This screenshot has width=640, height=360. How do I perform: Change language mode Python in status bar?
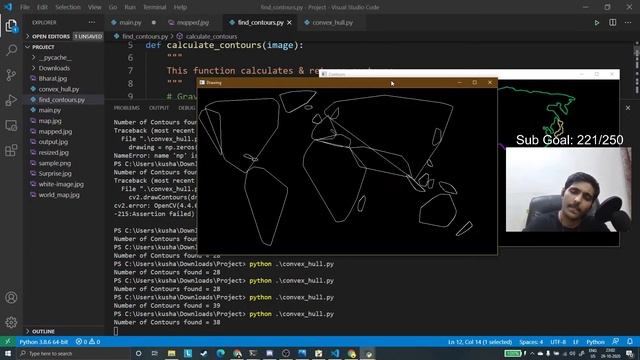click(595, 342)
